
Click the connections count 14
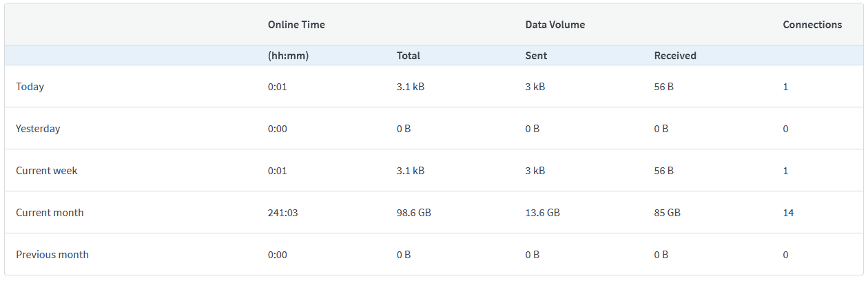[788, 213]
